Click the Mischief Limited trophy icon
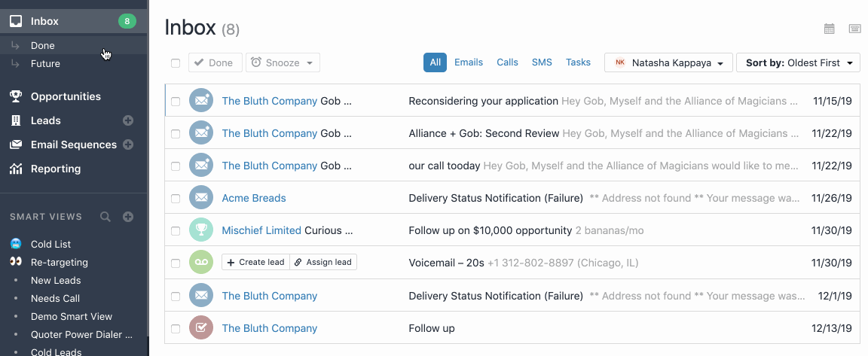Viewport: 868px width, 356px height. [201, 230]
